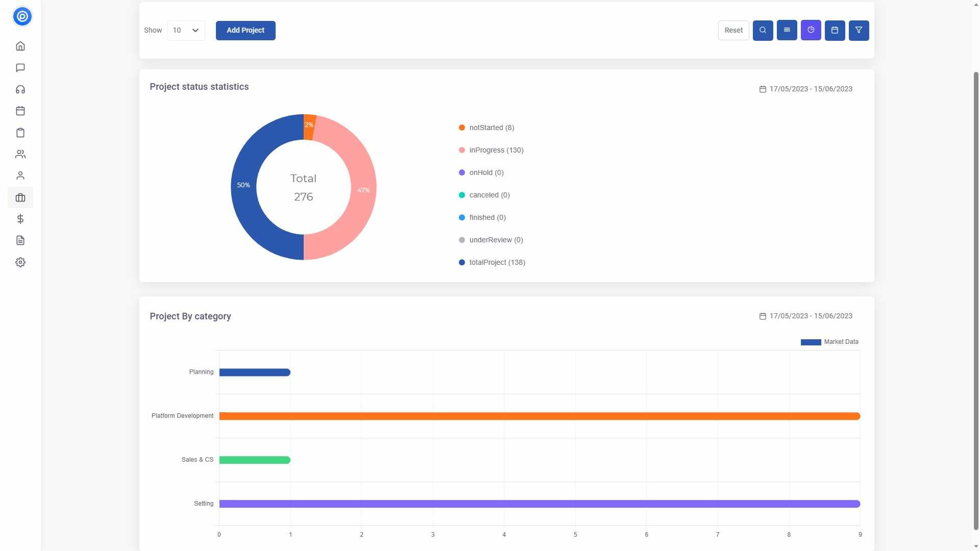Open the chat messages sidebar icon
Screen dimensions: 980x551
[20, 68]
